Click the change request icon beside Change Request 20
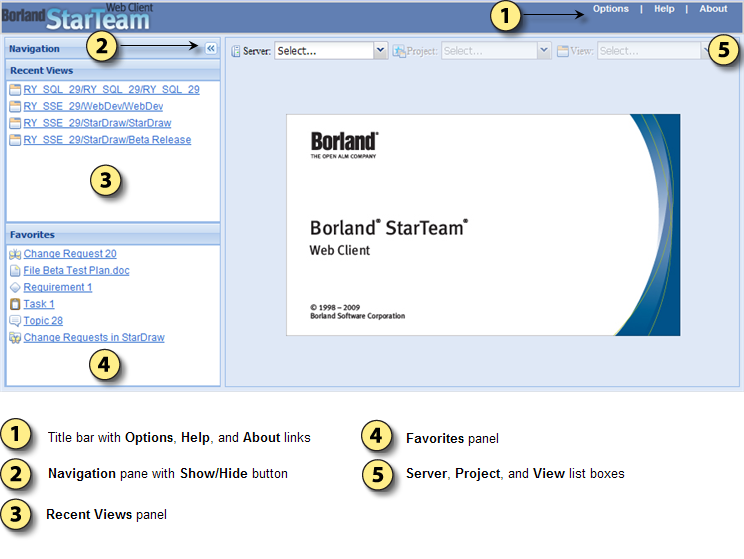 coord(15,254)
